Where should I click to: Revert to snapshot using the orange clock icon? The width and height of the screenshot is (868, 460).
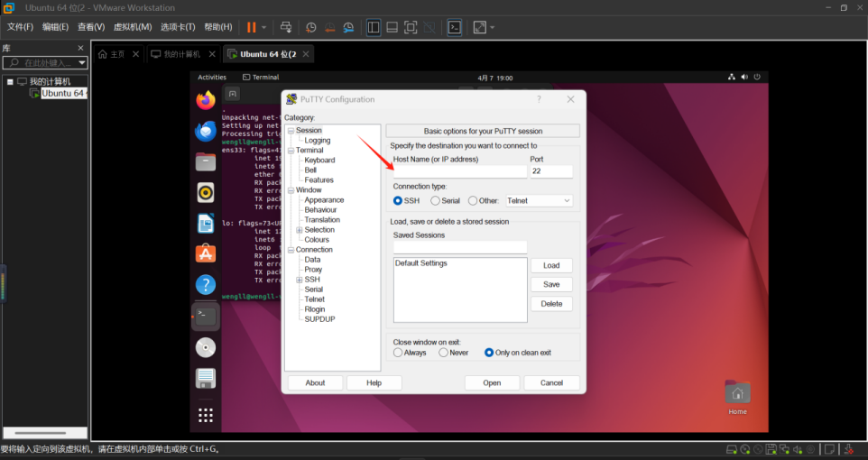330,27
